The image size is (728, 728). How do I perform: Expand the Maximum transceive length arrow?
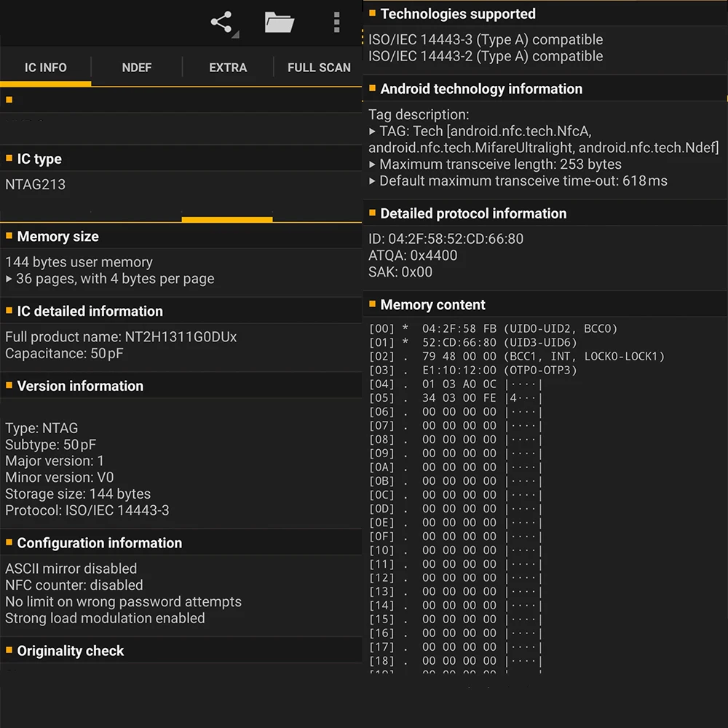[373, 165]
